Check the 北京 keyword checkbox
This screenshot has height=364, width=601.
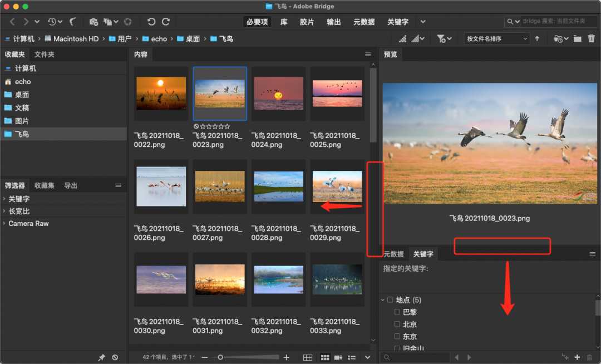tap(397, 324)
